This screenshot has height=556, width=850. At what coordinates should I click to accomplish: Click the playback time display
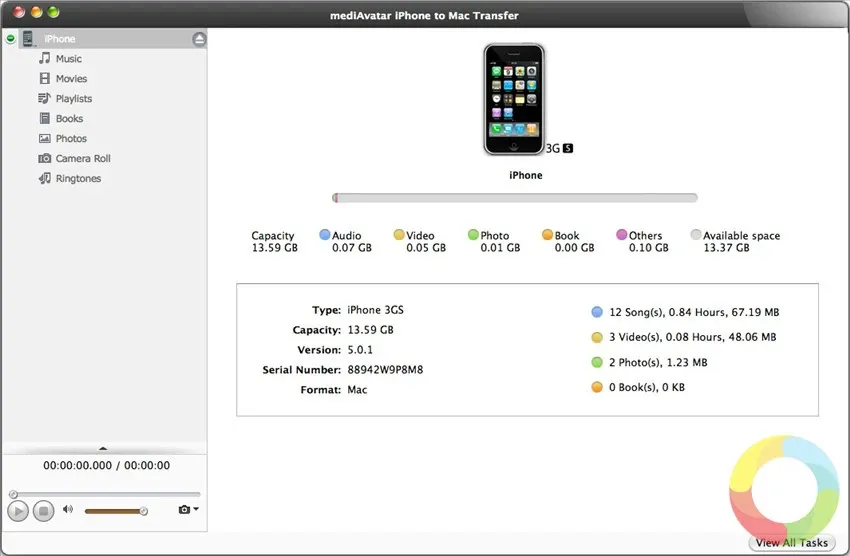(106, 466)
